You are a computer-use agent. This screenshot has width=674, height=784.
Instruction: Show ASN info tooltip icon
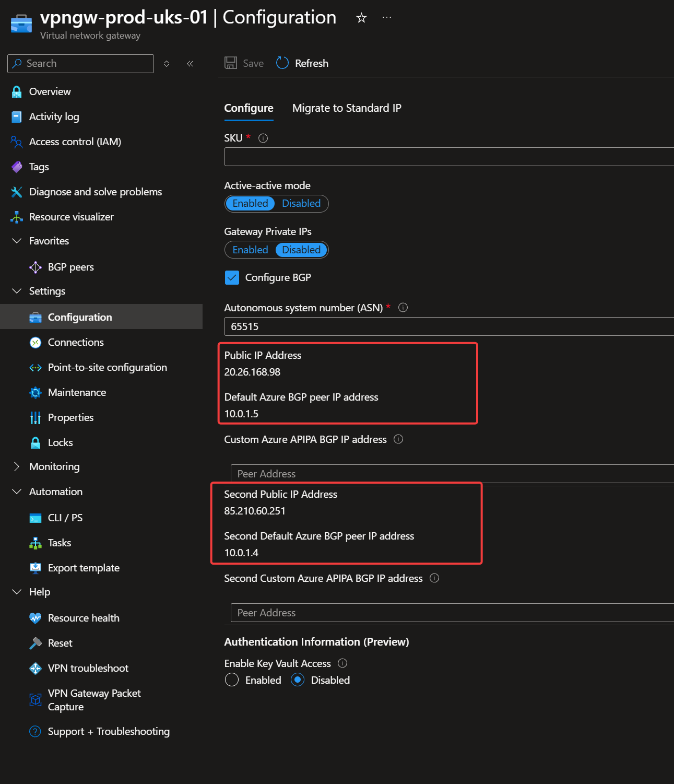click(403, 308)
